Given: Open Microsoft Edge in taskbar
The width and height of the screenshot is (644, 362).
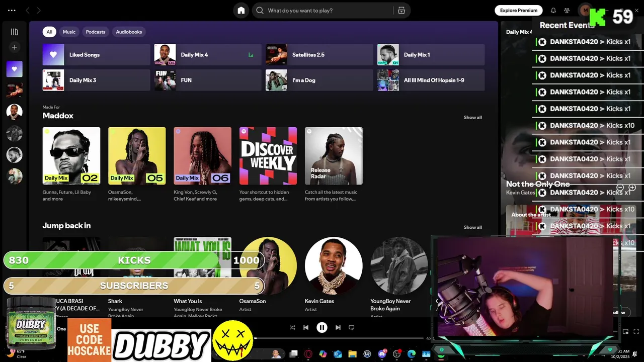Looking at the screenshot, I should point(412,354).
